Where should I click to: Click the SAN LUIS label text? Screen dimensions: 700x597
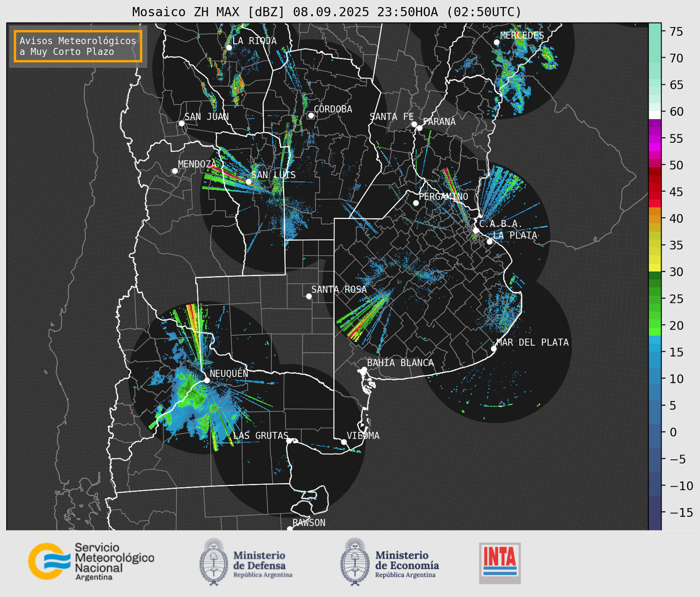click(x=274, y=175)
